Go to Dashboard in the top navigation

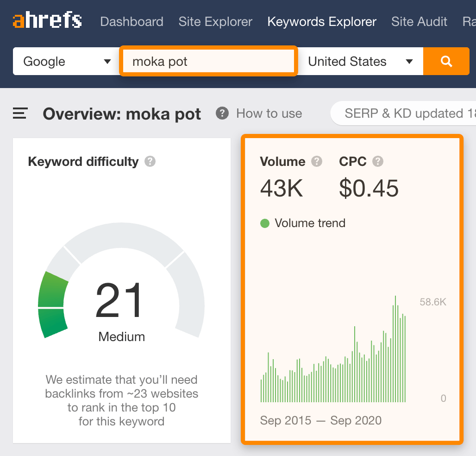point(132,22)
